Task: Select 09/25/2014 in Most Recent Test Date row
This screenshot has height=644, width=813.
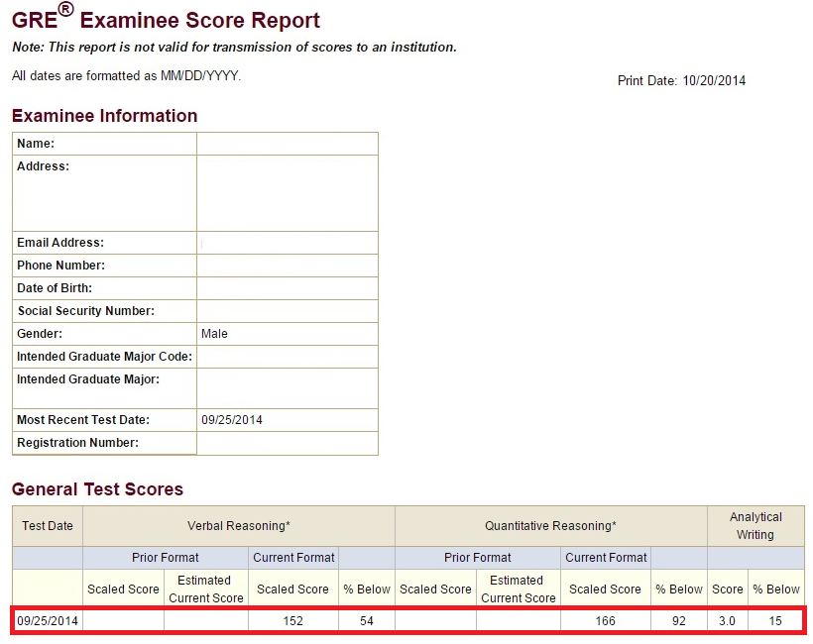Action: (x=232, y=420)
